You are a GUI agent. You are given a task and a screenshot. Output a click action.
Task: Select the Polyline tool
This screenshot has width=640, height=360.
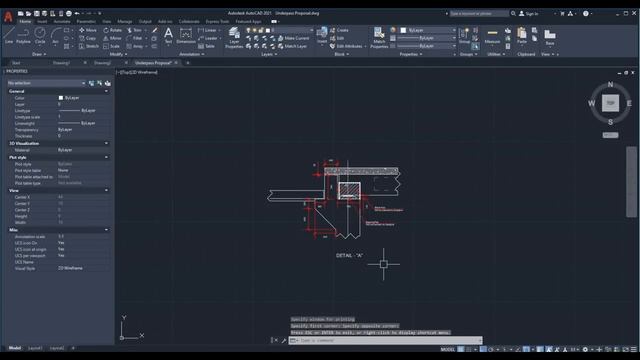tap(23, 35)
